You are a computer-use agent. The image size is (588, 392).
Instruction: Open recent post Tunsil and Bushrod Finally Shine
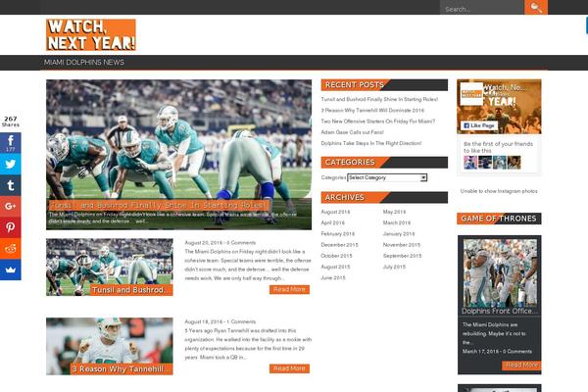(379, 99)
